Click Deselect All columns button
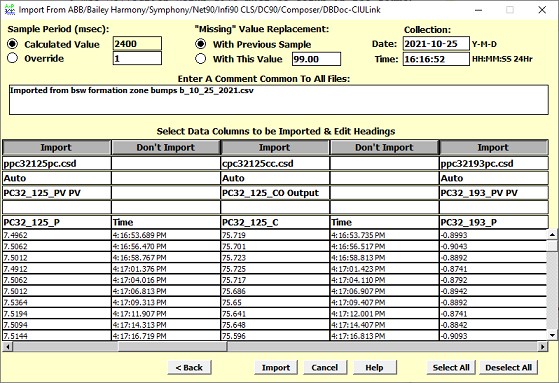Screen dimensions: 559x383 tap(509, 367)
